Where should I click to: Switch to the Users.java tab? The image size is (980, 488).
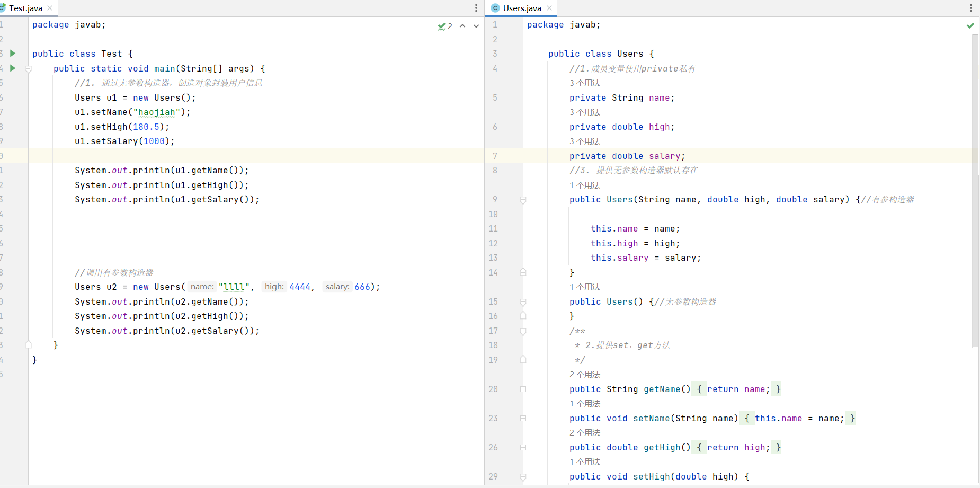[x=521, y=8]
